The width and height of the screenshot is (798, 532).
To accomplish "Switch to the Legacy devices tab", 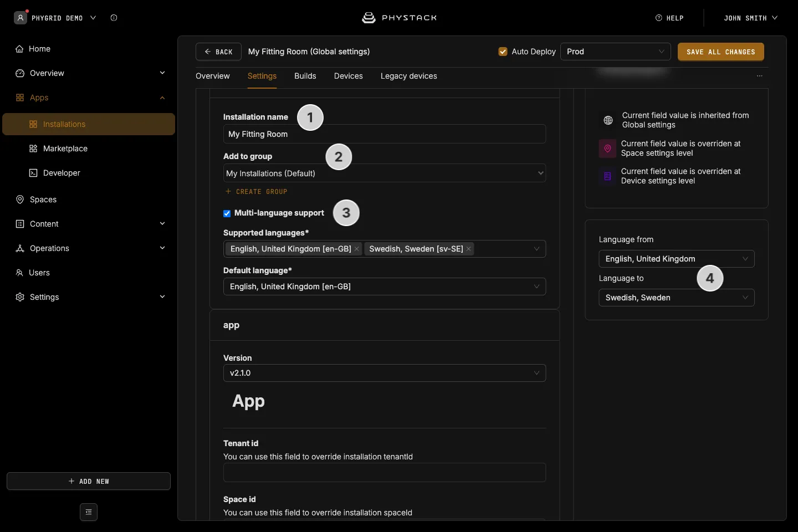I will [x=409, y=76].
